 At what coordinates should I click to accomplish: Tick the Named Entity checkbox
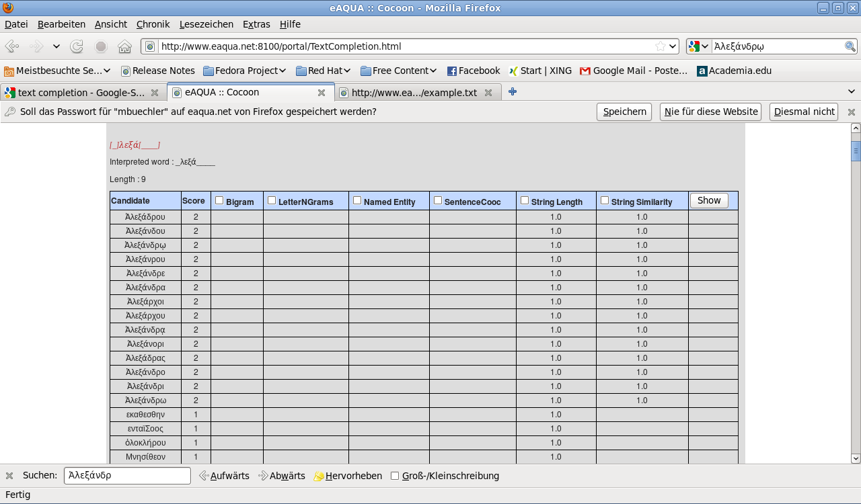coord(357,200)
